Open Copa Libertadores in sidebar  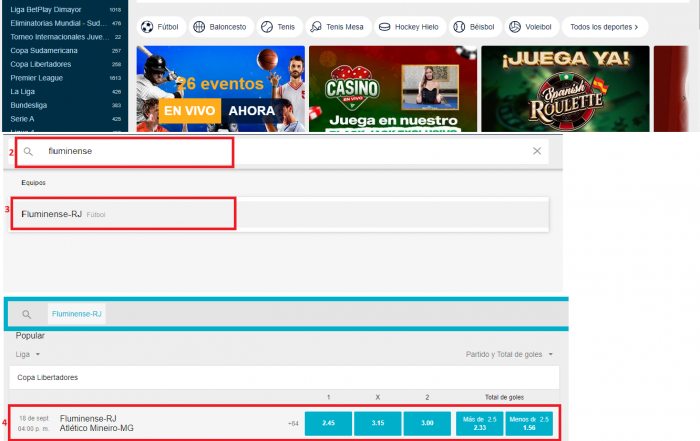pos(65,64)
